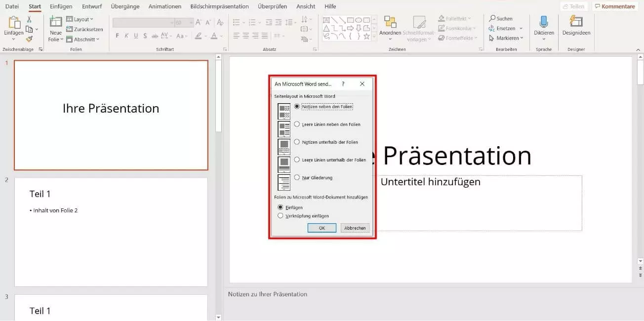The image size is (644, 321).
Task: Select Notizen neben den Folien option
Action: click(323, 107)
